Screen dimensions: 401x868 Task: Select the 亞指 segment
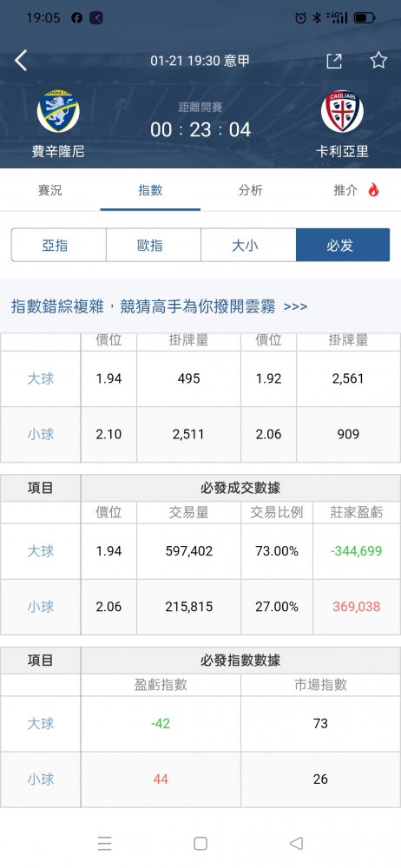pyautogui.click(x=59, y=245)
